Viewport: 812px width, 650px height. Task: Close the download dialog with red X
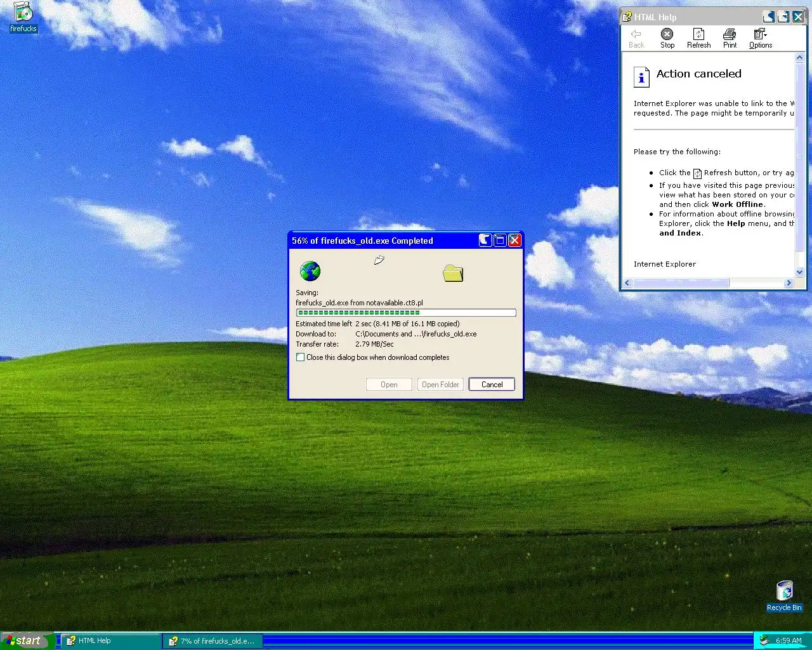[x=514, y=240]
